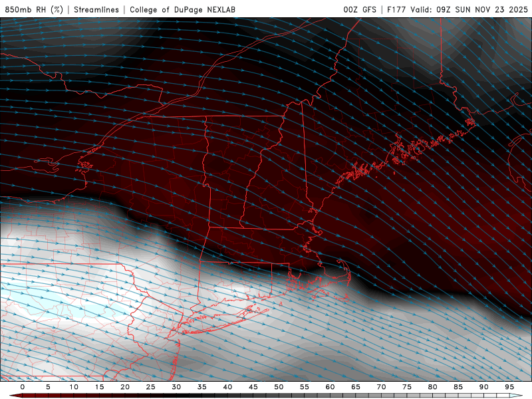The image size is (532, 399).
Task: Click the '55' value on the color scale
Action: 305,387
